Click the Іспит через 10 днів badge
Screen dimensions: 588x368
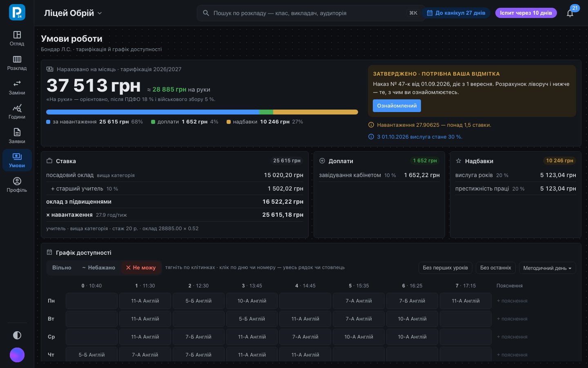tap(526, 13)
